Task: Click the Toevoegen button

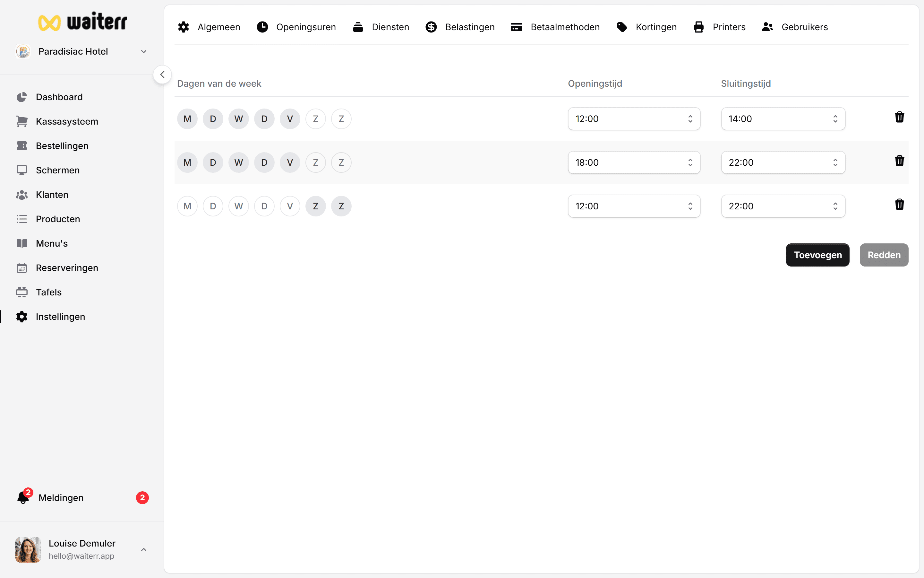Action: tap(817, 255)
